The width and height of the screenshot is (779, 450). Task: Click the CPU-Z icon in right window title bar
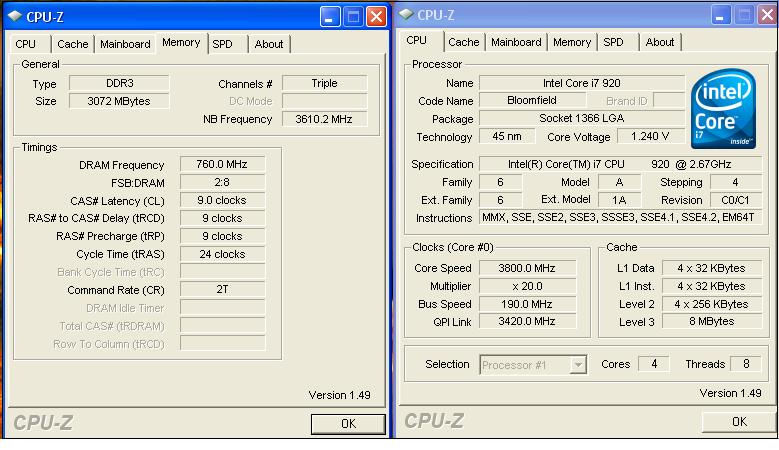(x=406, y=14)
